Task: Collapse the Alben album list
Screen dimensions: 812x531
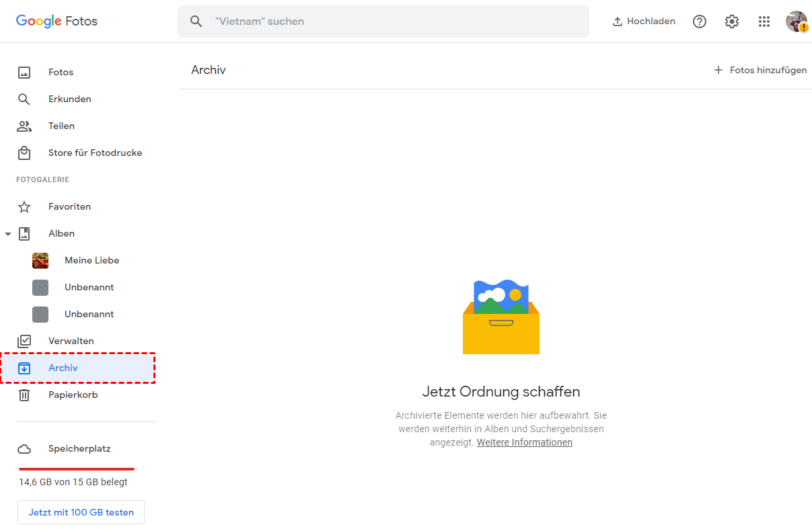Action: [x=8, y=234]
